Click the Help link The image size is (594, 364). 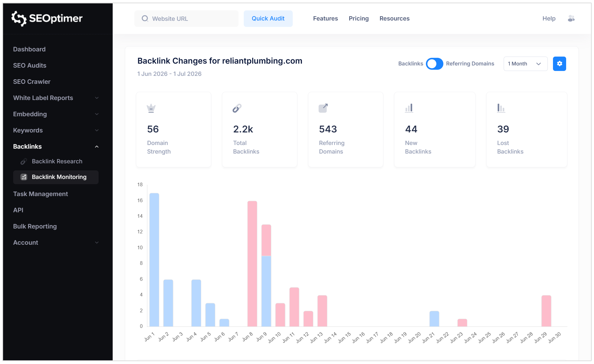[x=549, y=19]
